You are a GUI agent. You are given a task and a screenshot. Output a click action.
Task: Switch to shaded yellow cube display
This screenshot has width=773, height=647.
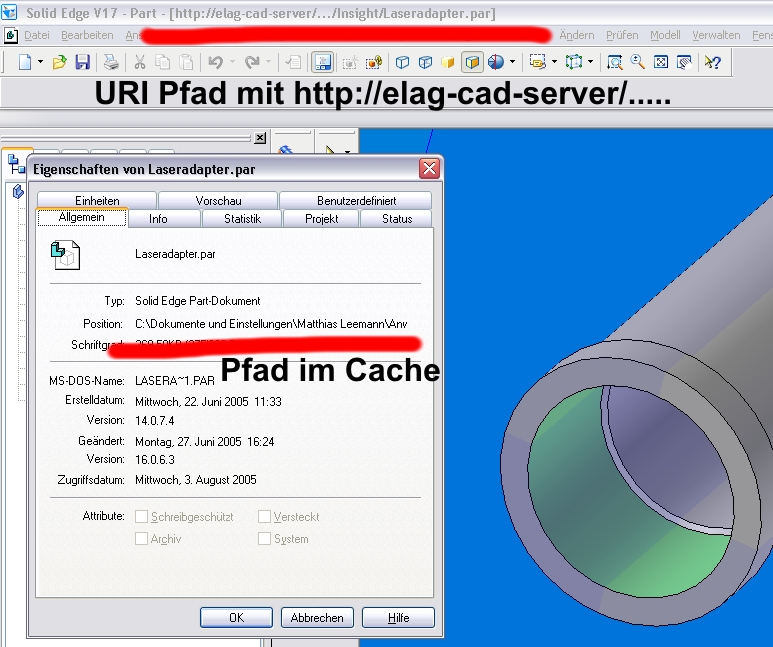pos(448,62)
